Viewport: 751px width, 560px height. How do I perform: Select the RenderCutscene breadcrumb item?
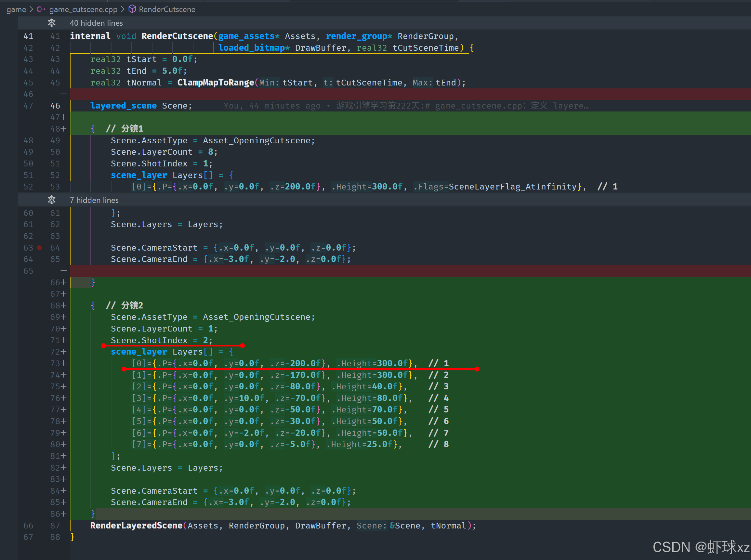167,9
